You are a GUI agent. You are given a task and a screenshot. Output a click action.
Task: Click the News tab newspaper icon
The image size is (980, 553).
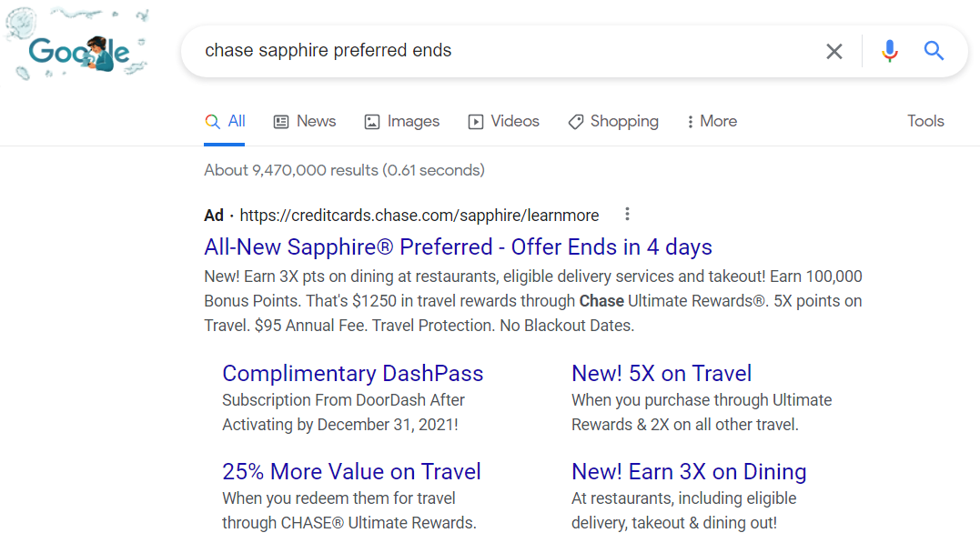[280, 122]
